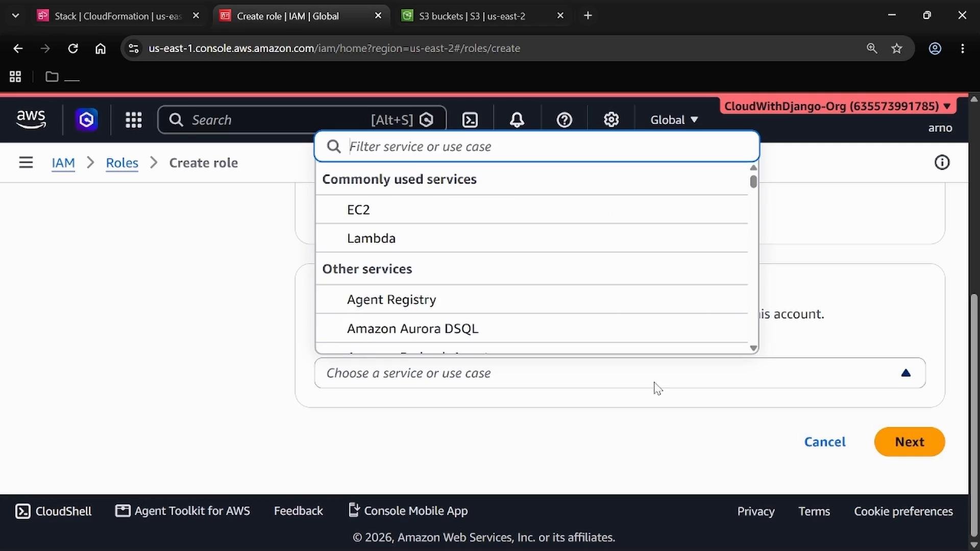Image resolution: width=980 pixels, height=551 pixels.
Task: Open a new browser tab
Action: coord(588,16)
